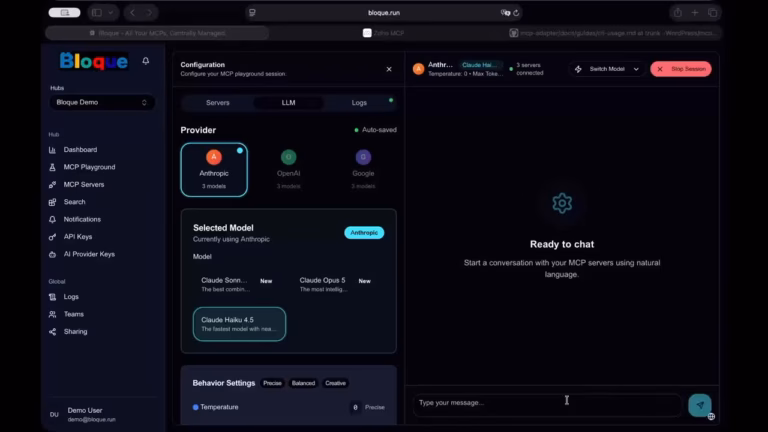Click the Logs sidebar icon

[x=52, y=297]
